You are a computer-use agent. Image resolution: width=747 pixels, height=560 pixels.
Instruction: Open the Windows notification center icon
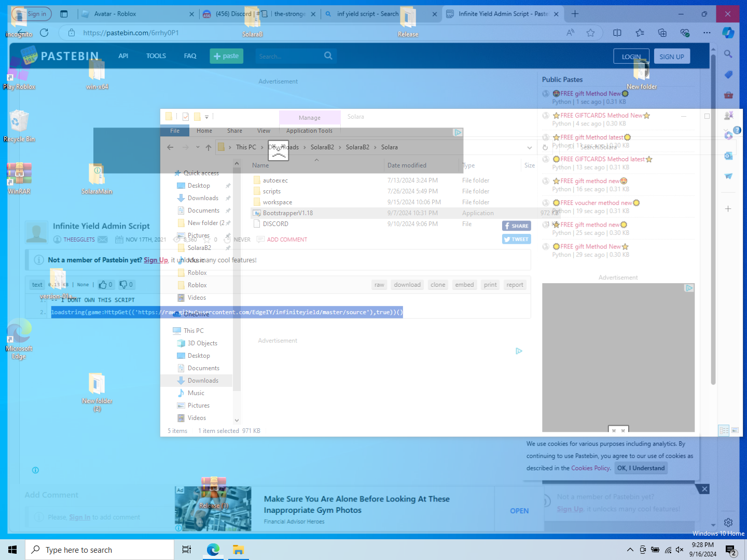pos(730,550)
